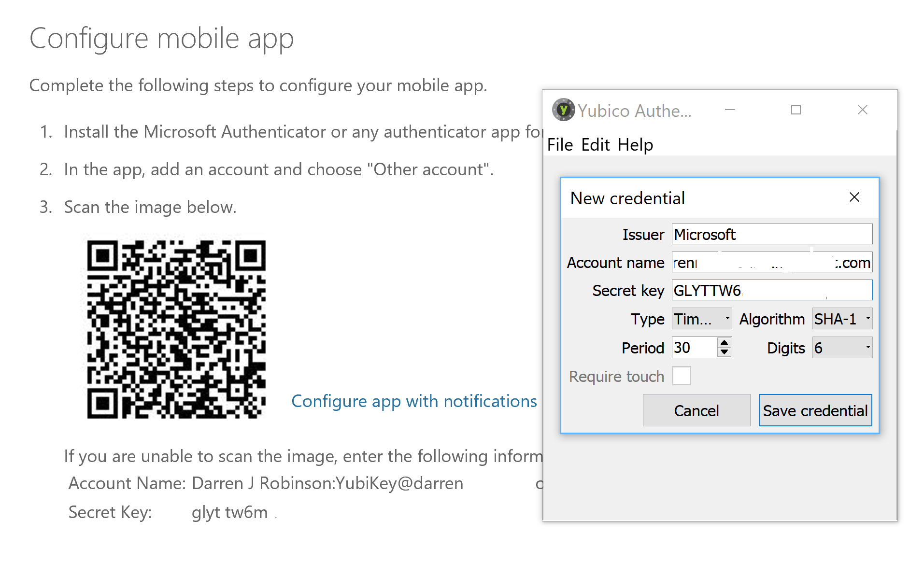924x562 pixels.
Task: Decrease the Period value with down arrow
Action: (x=724, y=352)
